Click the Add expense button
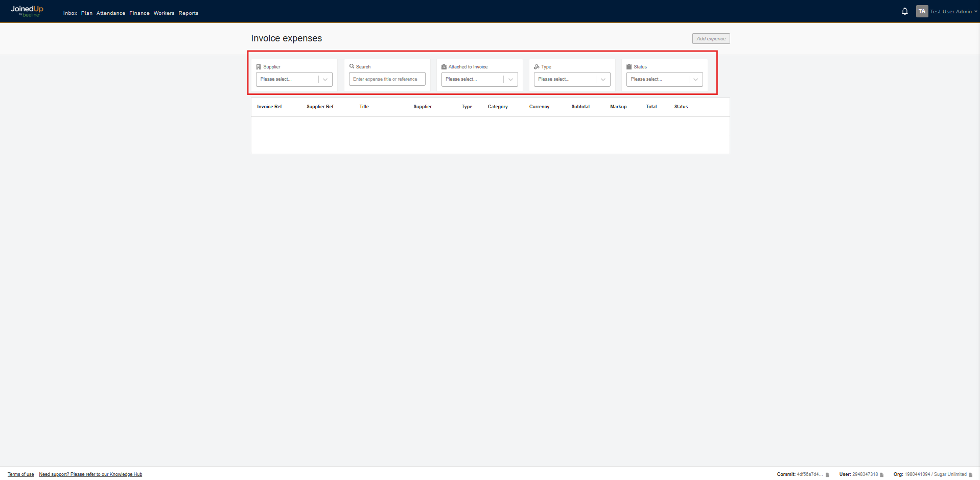 (x=711, y=38)
